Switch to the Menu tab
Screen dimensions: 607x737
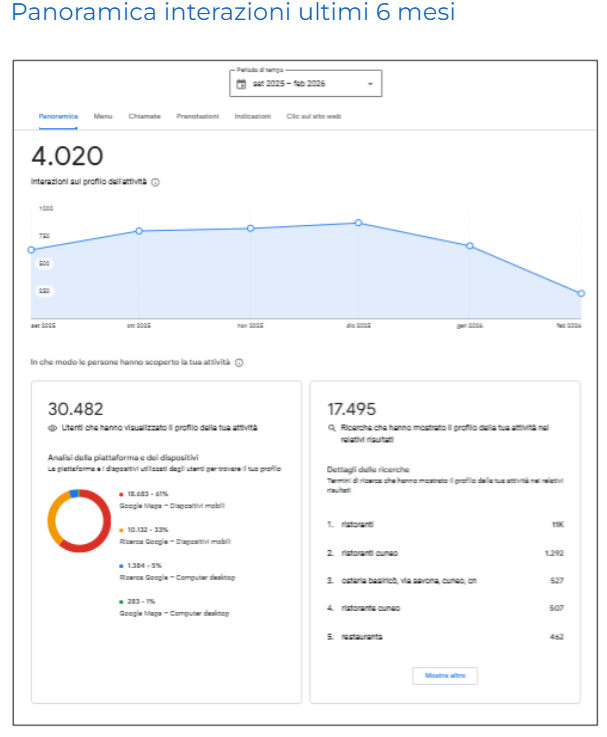click(103, 117)
